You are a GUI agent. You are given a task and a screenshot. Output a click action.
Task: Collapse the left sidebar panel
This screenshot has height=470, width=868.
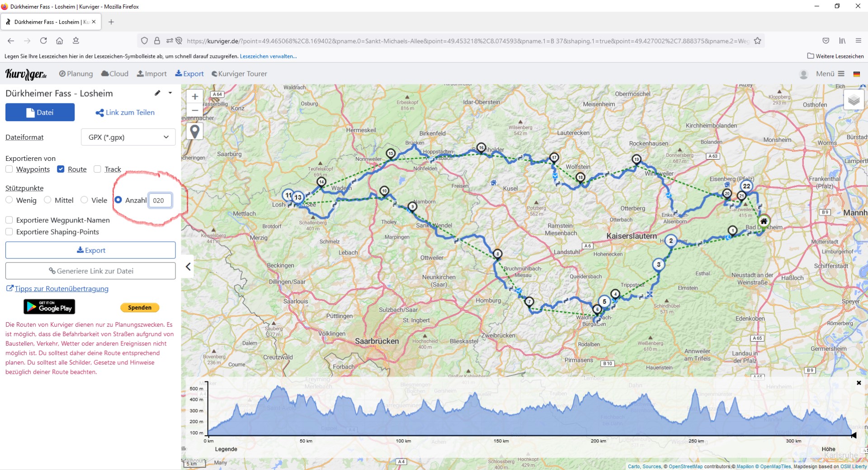[x=188, y=267]
